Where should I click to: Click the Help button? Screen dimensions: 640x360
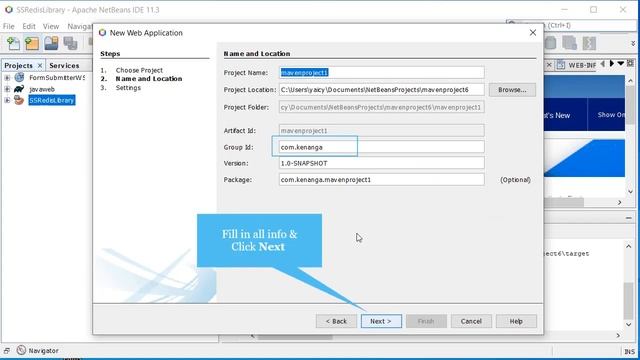[x=516, y=321]
